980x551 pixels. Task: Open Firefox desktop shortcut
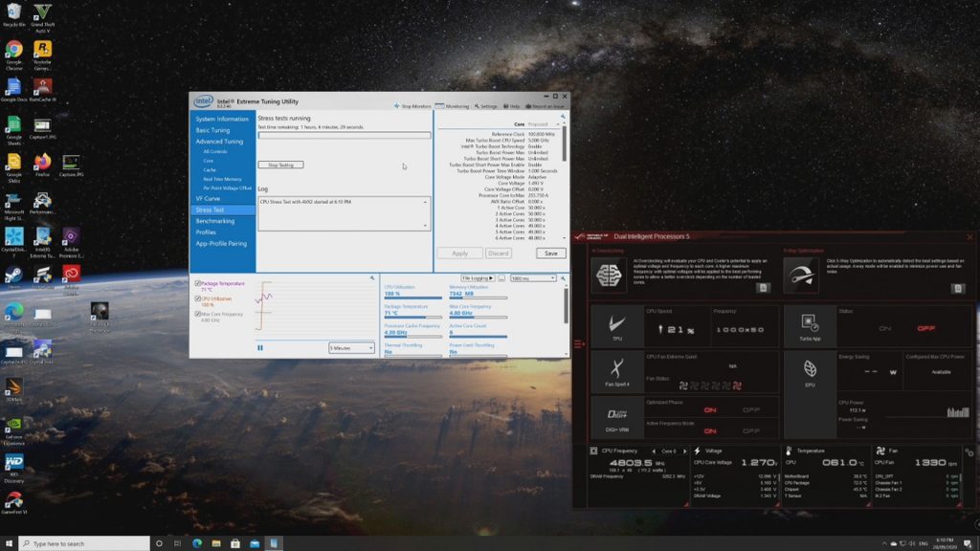(42, 165)
